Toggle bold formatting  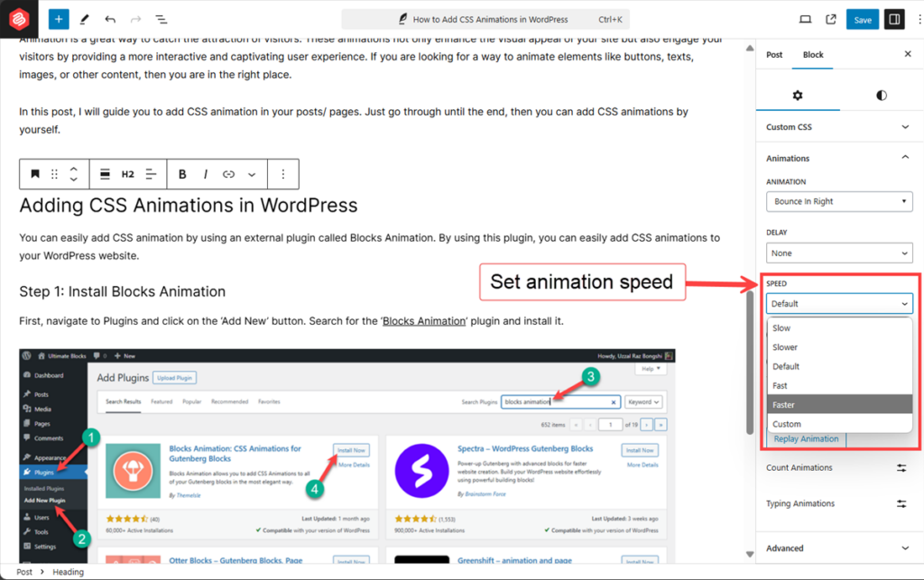pos(182,174)
